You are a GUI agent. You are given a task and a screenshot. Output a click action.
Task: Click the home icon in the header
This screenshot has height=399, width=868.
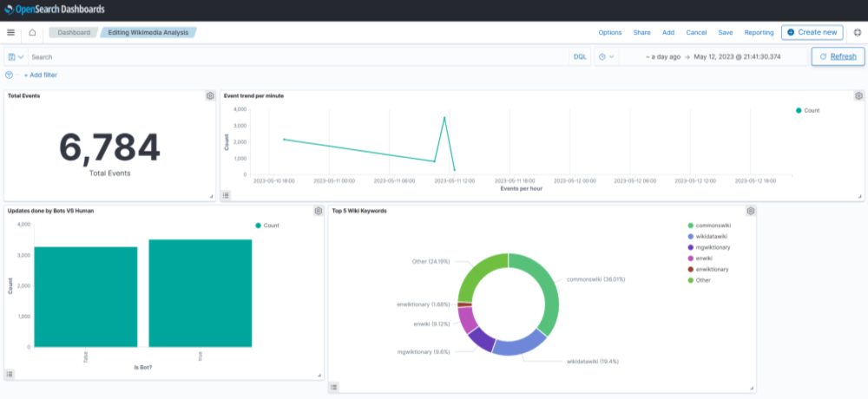click(x=32, y=32)
